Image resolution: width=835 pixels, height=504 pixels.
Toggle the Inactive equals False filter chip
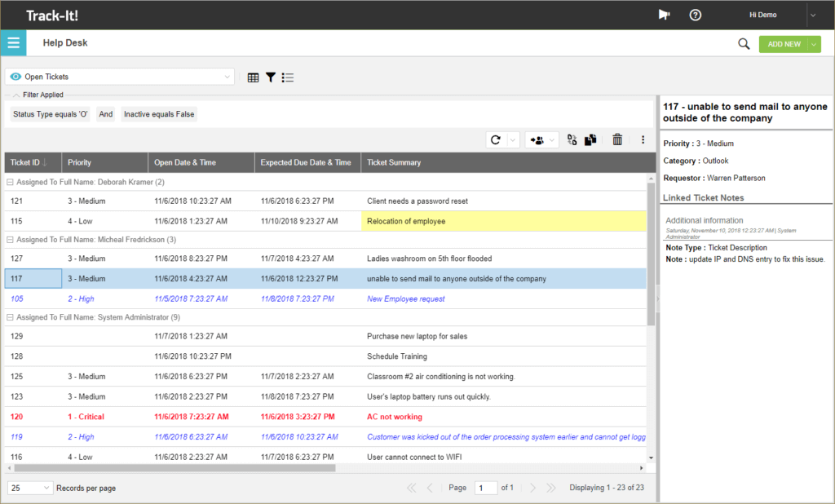coord(160,113)
